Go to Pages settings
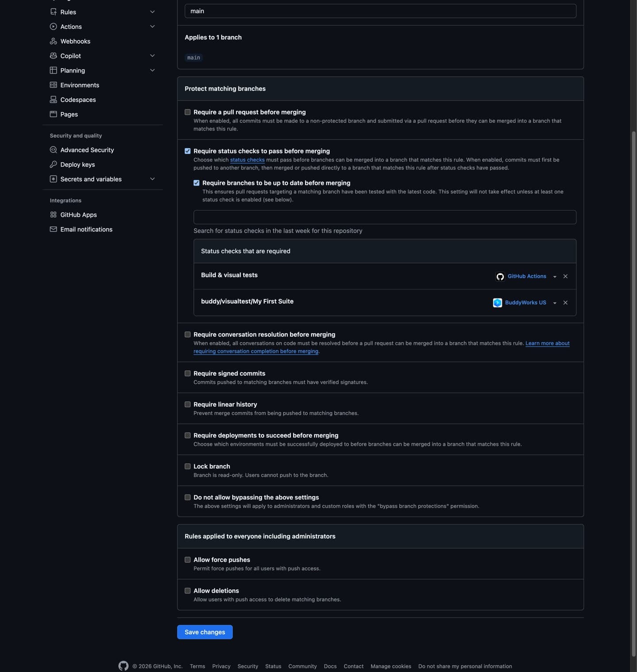 click(x=69, y=114)
